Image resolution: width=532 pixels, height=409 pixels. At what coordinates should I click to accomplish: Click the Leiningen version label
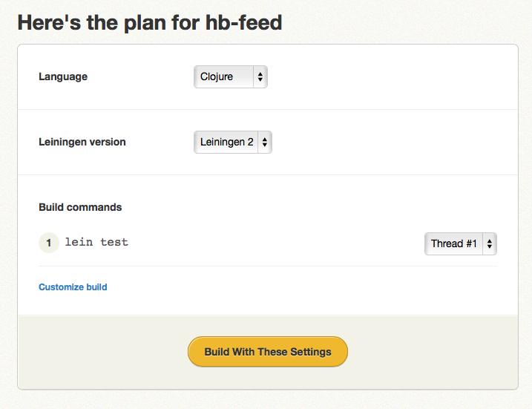click(82, 142)
